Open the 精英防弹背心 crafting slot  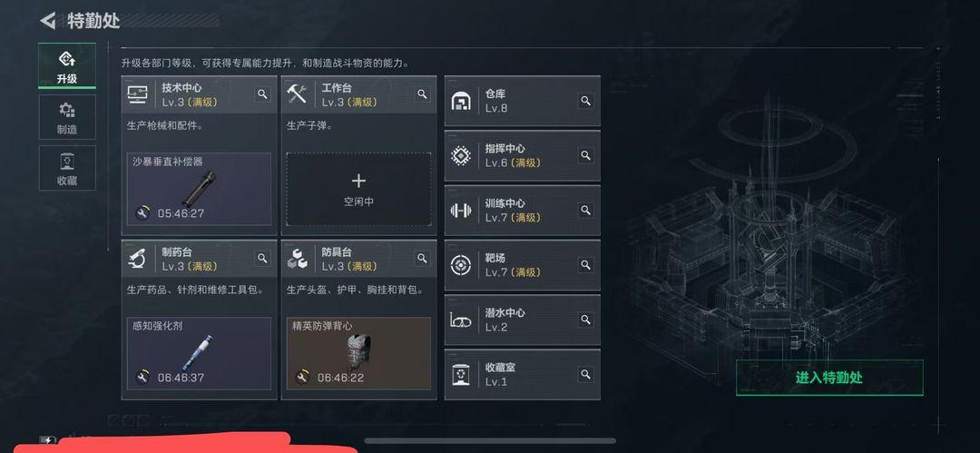pyautogui.click(x=358, y=353)
